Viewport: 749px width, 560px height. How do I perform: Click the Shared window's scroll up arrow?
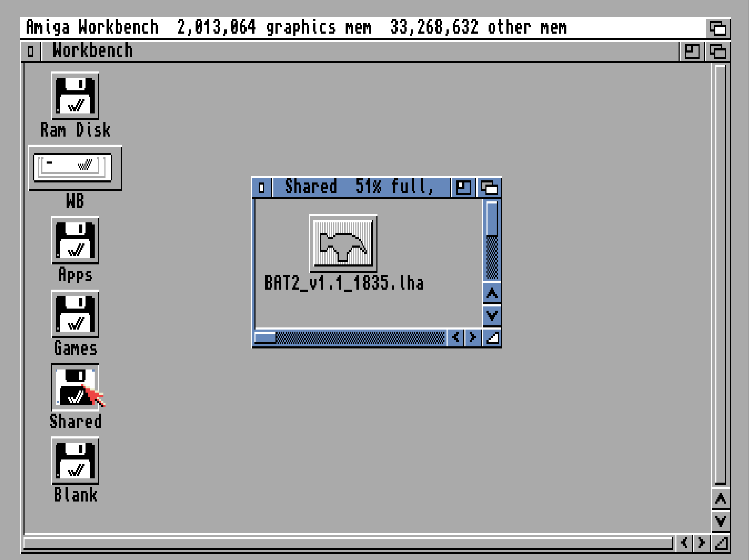(492, 293)
